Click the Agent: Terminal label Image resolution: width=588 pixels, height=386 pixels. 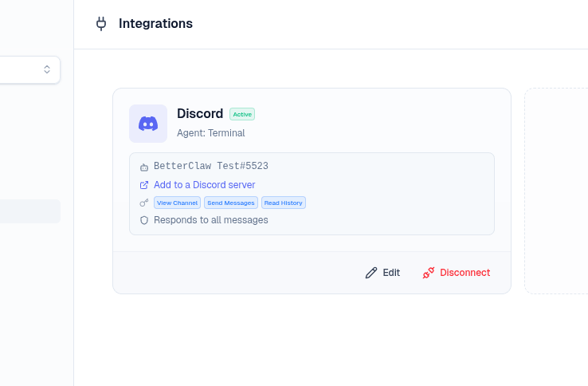click(x=211, y=133)
